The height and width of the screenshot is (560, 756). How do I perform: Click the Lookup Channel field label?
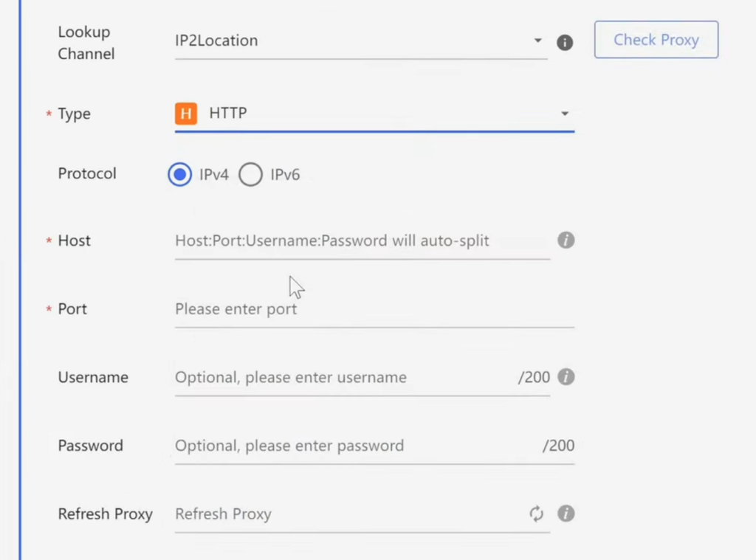[86, 43]
